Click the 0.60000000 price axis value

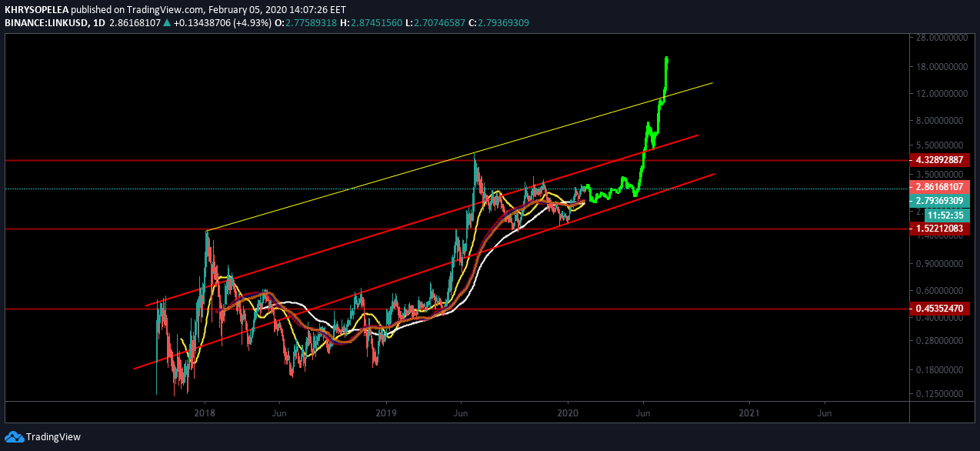(940, 291)
